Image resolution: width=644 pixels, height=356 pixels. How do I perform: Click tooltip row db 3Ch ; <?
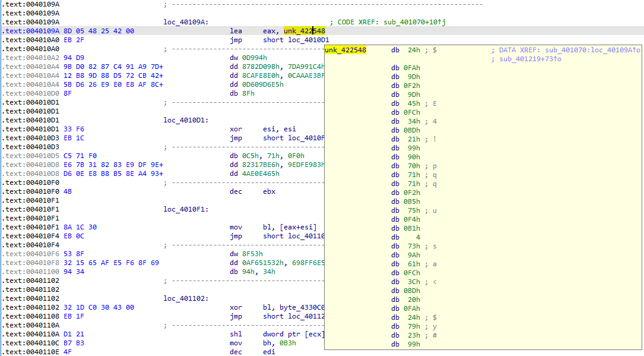(x=414, y=282)
